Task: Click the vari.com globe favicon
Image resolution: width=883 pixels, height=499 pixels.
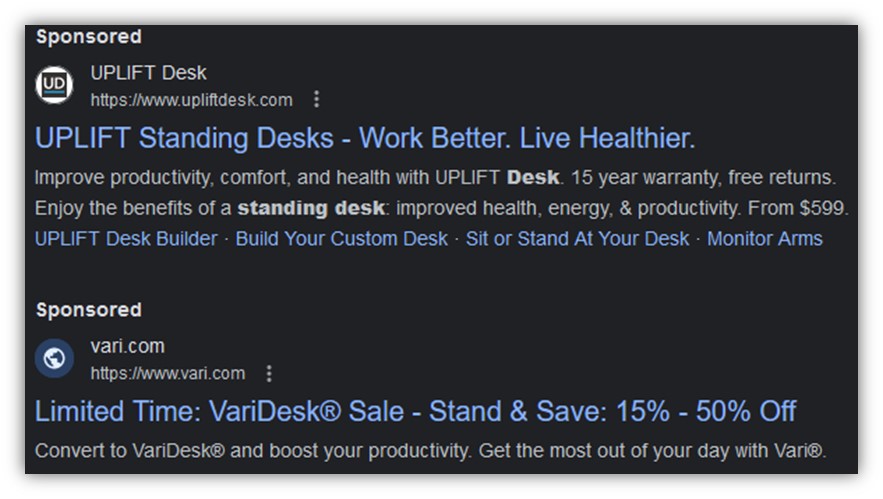Action: click(x=55, y=358)
